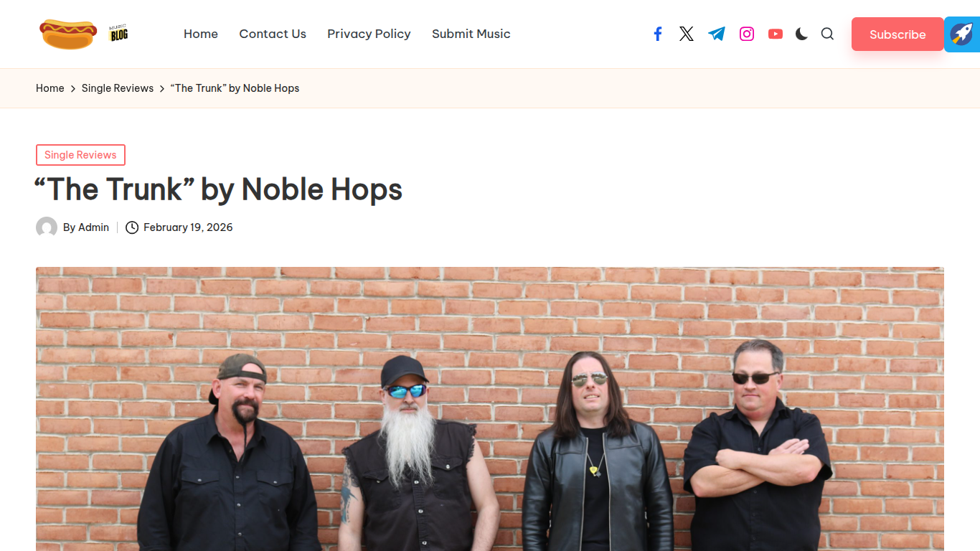Screen dimensions: 980x551
Task: Open the Privacy Policy page
Action: coord(369,34)
